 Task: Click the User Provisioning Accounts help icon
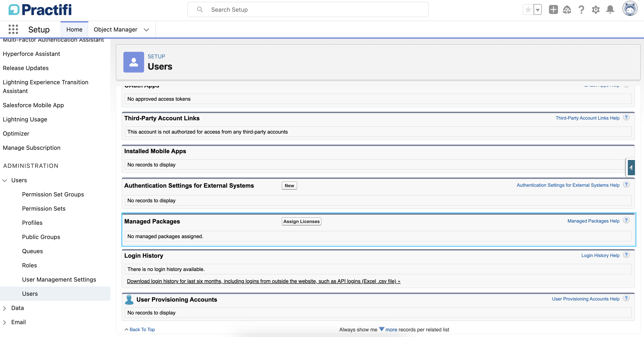point(626,298)
